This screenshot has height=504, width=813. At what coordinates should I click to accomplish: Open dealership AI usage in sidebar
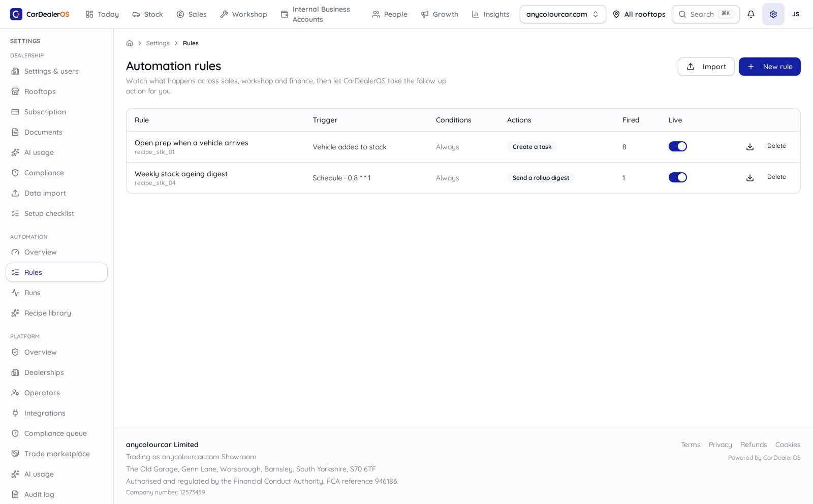[x=56, y=152]
